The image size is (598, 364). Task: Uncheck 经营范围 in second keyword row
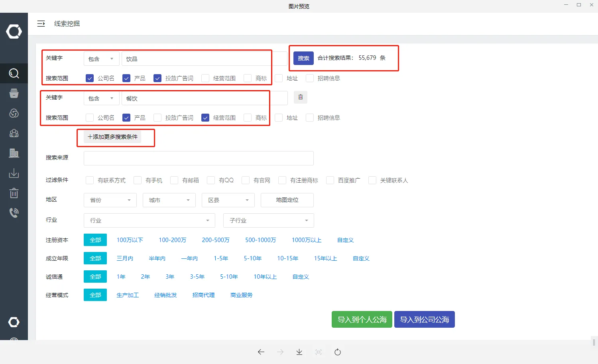click(x=205, y=118)
